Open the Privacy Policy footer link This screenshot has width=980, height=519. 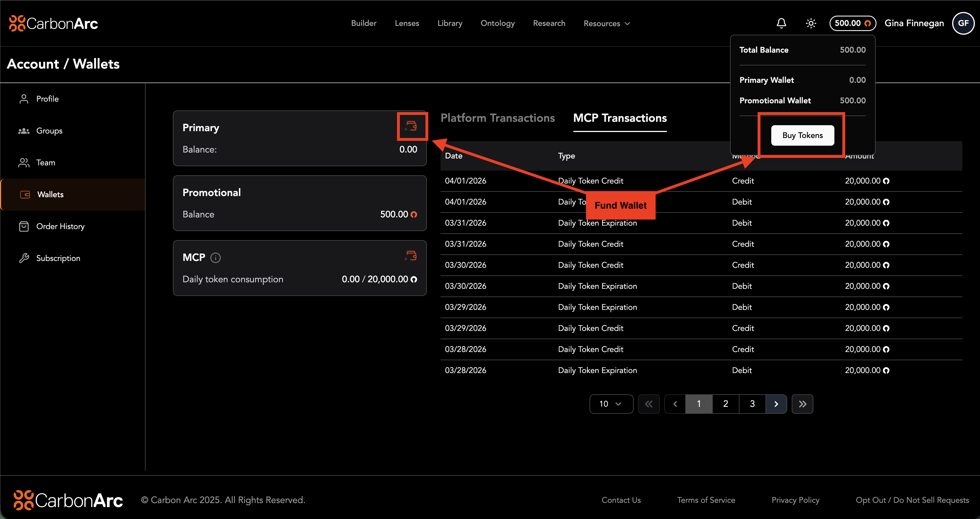(795, 500)
